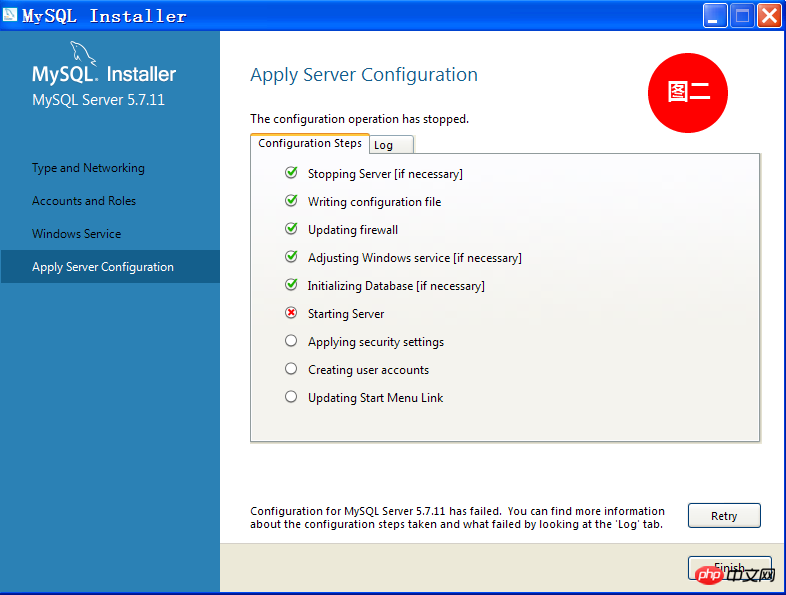Click the 'Apply Server Configuration' page heading
Viewport: 786px width, 595px height.
click(x=364, y=75)
